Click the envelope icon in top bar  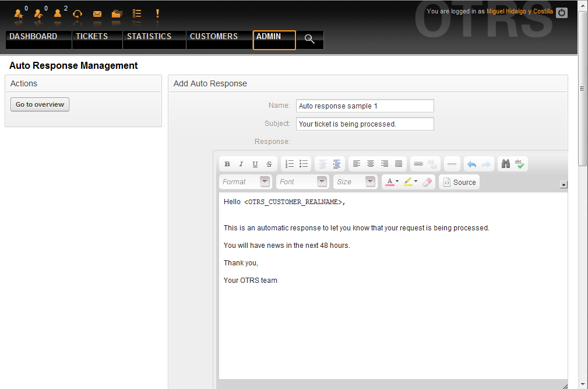97,14
